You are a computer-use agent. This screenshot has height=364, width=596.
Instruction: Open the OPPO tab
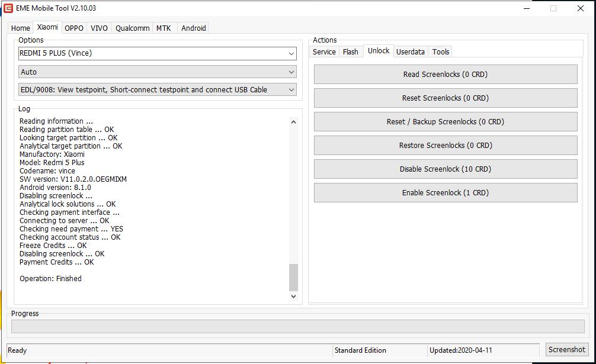pyautogui.click(x=74, y=28)
